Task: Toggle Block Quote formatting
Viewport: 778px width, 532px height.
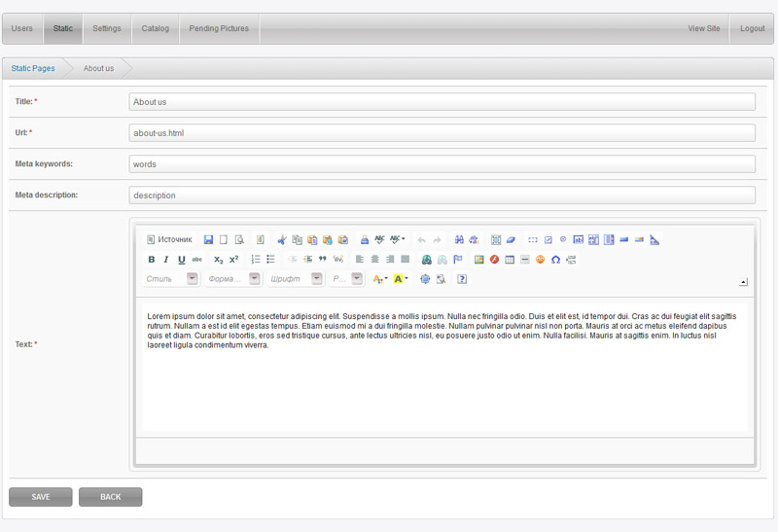Action: click(x=323, y=260)
